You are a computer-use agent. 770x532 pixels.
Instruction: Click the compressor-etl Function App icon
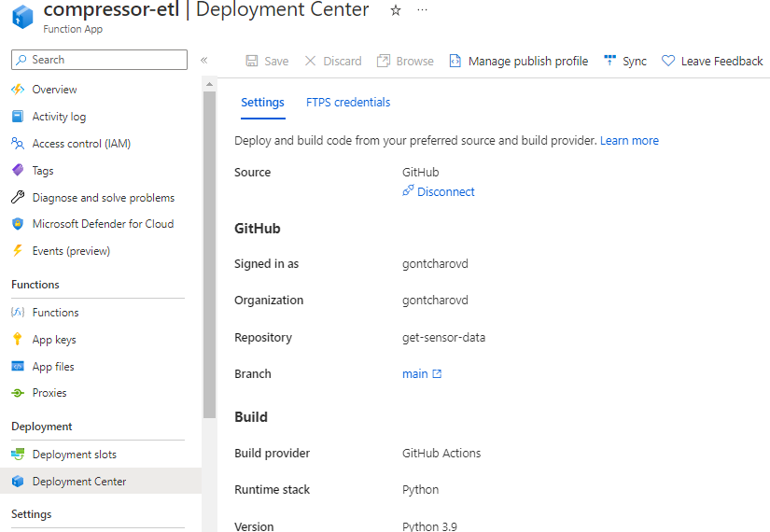[x=22, y=17]
